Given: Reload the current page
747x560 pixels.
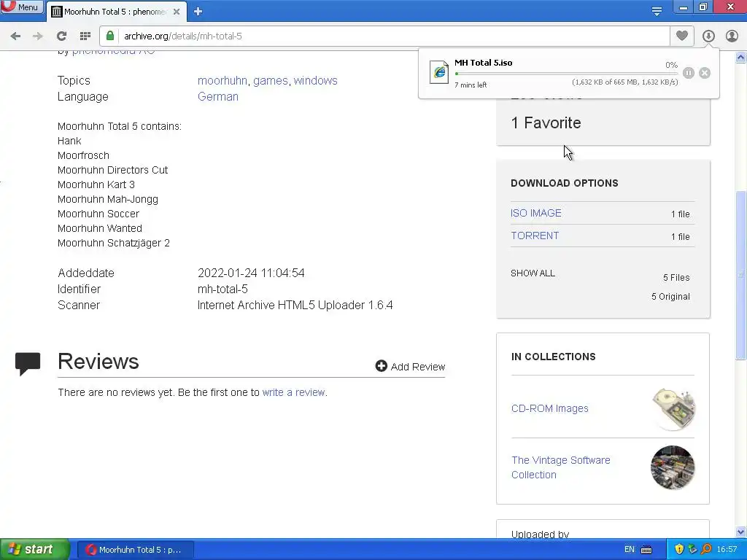Looking at the screenshot, I should coord(61,36).
